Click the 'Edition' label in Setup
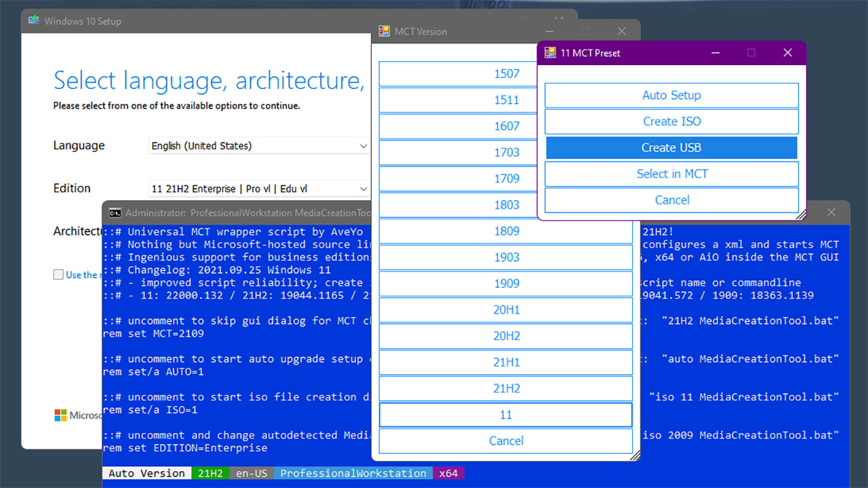This screenshot has height=488, width=868. 72,188
